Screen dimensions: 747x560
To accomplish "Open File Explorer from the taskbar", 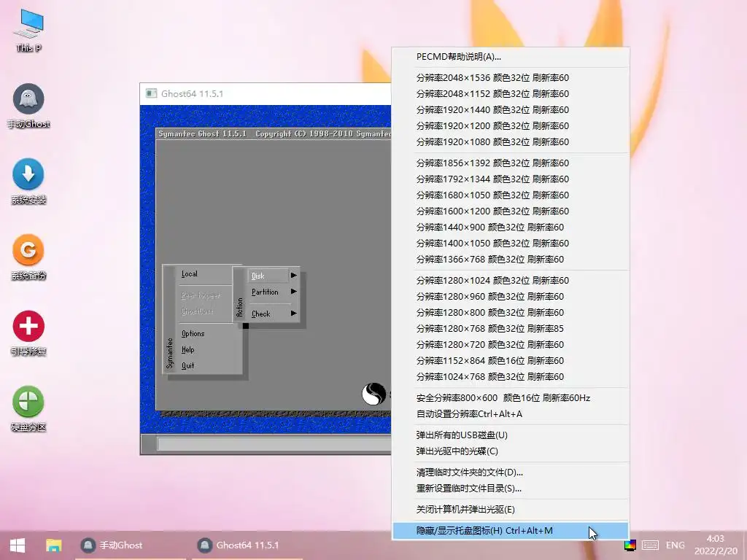I will click(53, 545).
